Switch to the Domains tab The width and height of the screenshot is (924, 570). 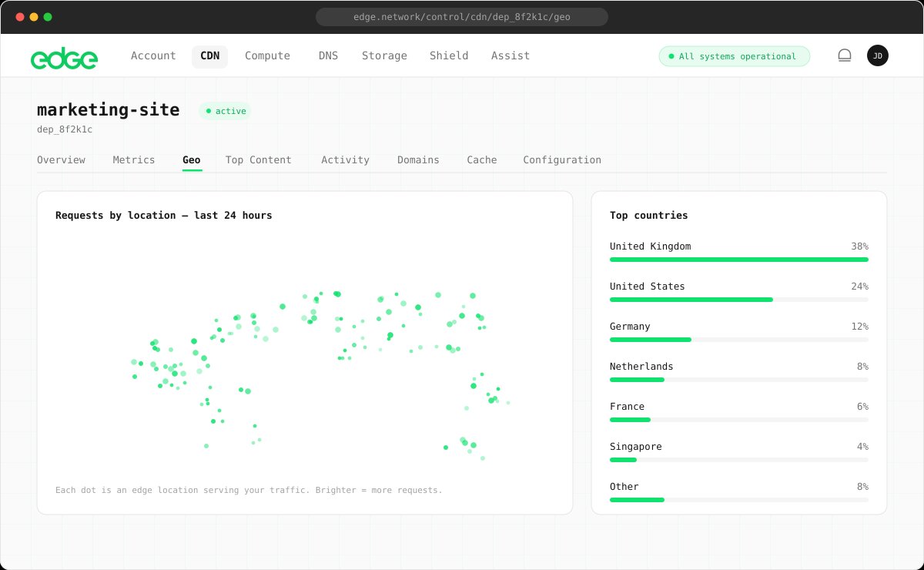coord(418,160)
